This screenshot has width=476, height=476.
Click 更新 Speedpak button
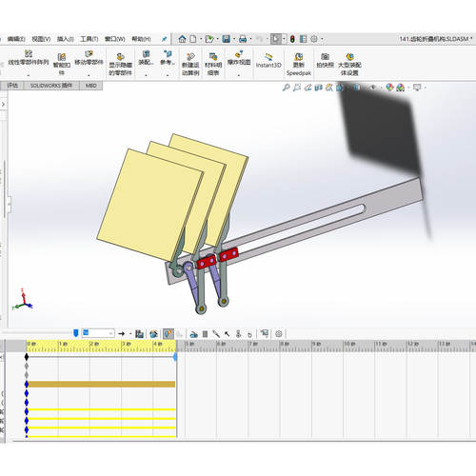tap(299, 65)
